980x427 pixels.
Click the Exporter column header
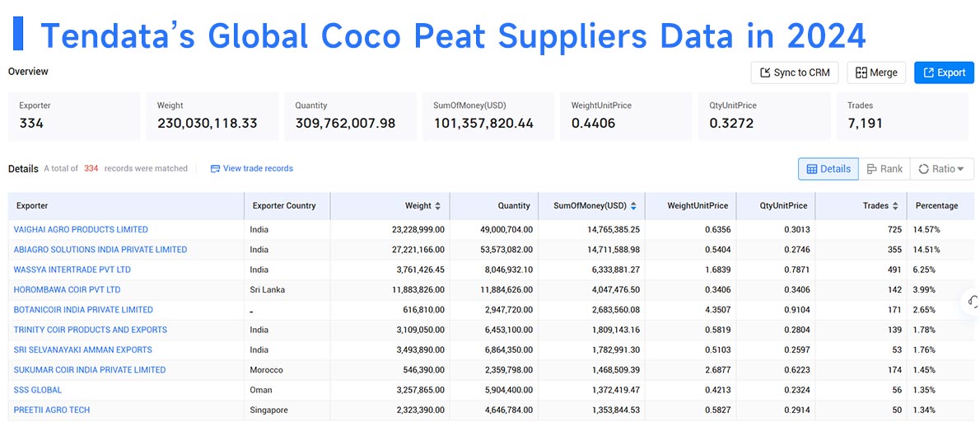click(126, 206)
